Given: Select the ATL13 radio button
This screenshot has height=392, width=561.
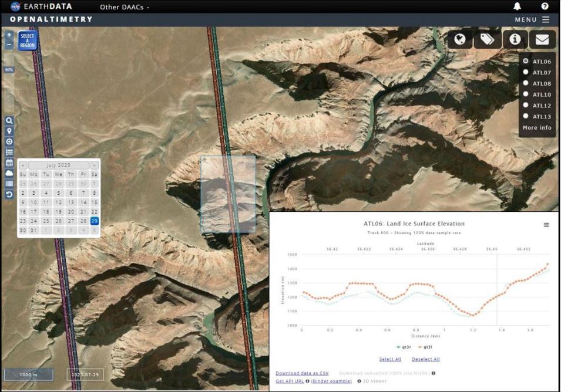Looking at the screenshot, I should point(526,116).
